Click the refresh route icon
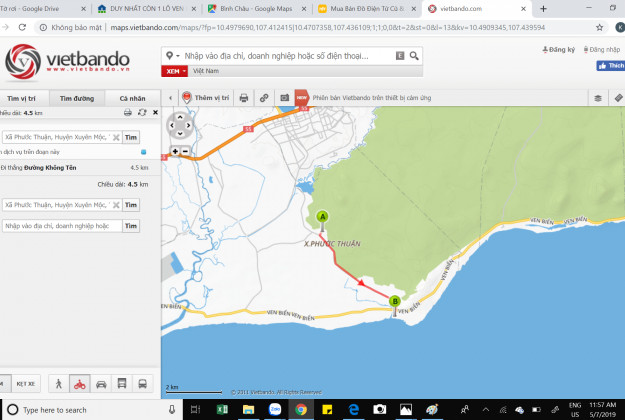 pos(141,113)
